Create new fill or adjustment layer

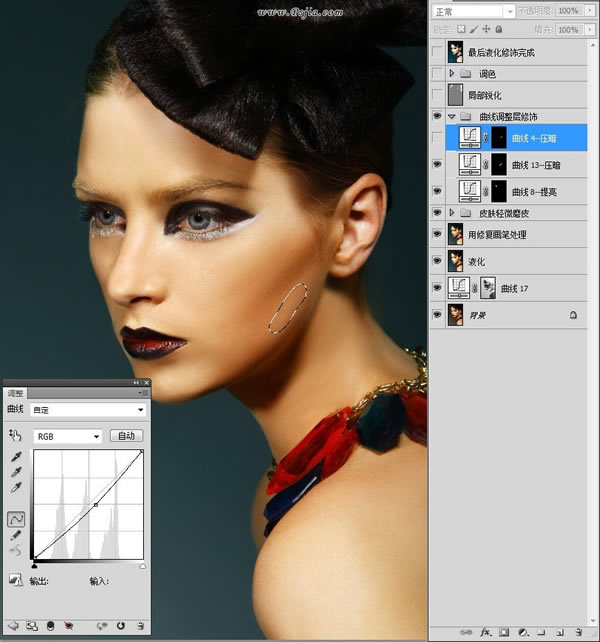(523, 632)
